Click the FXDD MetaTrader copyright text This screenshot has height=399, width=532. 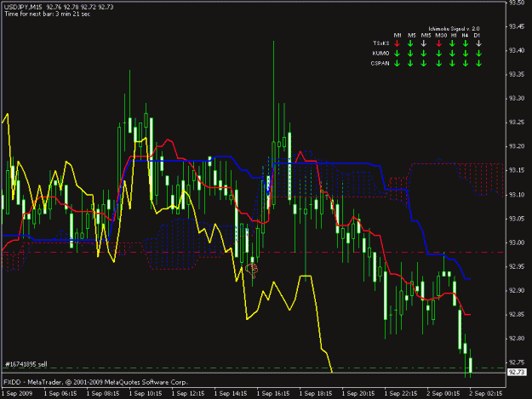tap(95, 382)
